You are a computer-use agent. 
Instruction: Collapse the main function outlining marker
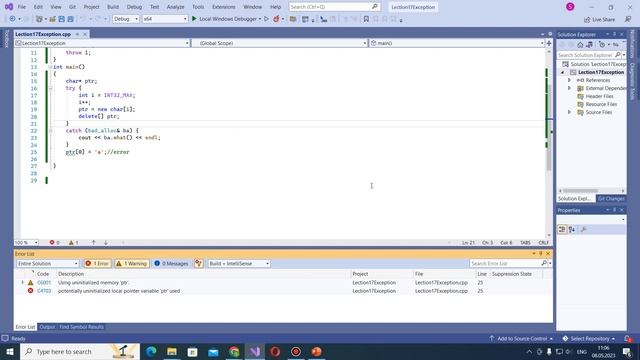51,67
